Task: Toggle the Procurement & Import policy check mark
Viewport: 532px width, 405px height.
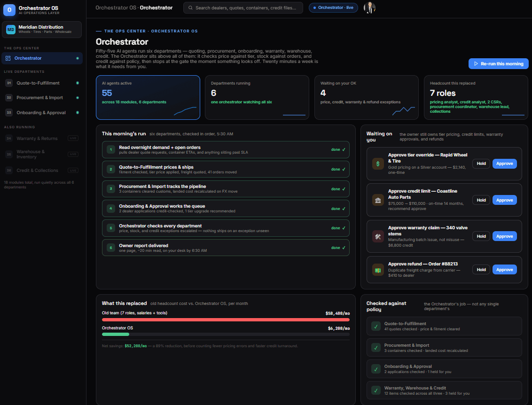Action: click(376, 348)
